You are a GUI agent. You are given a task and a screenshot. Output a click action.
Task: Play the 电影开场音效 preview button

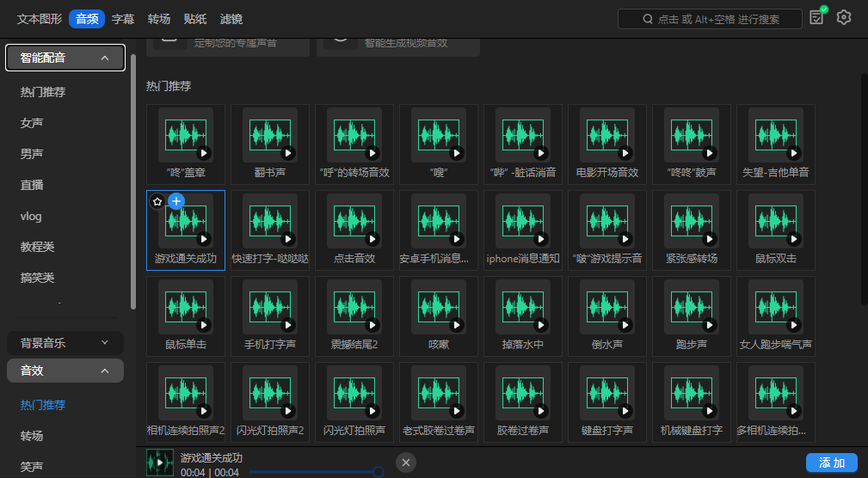pos(625,153)
